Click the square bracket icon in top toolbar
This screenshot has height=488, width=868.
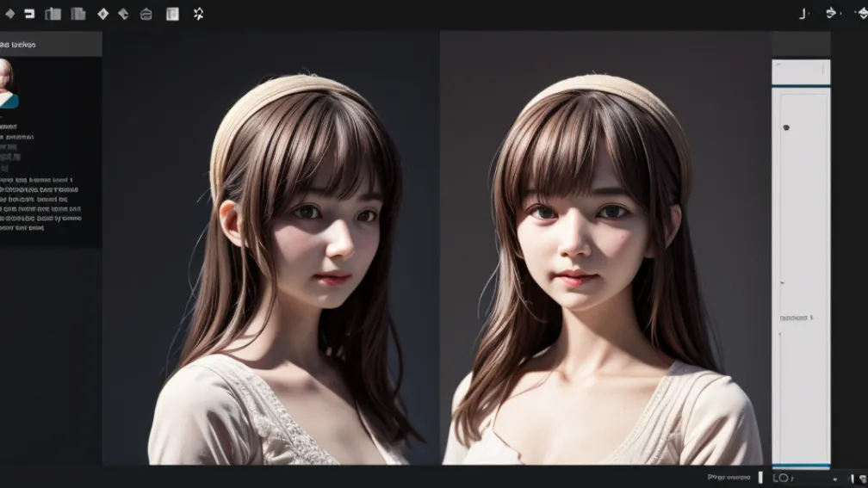click(29, 14)
